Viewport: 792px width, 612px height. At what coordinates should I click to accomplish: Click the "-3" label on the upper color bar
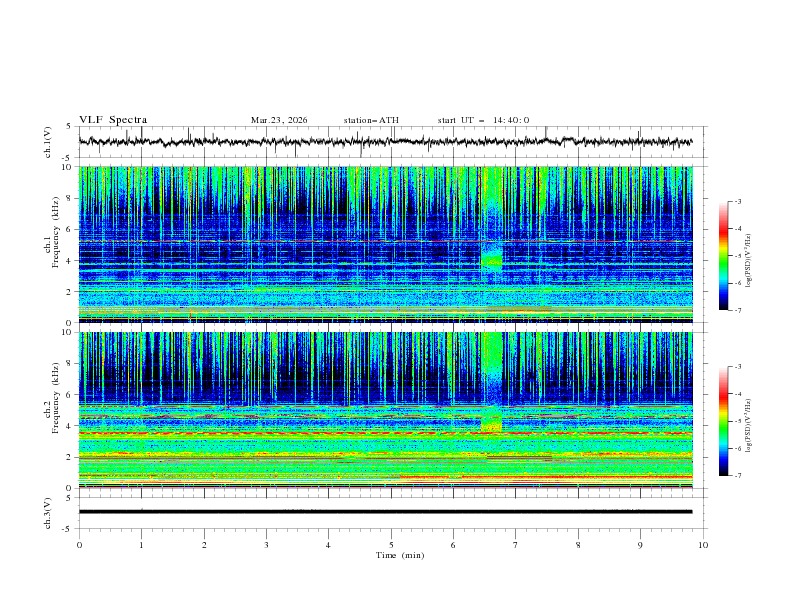pyautogui.click(x=738, y=201)
